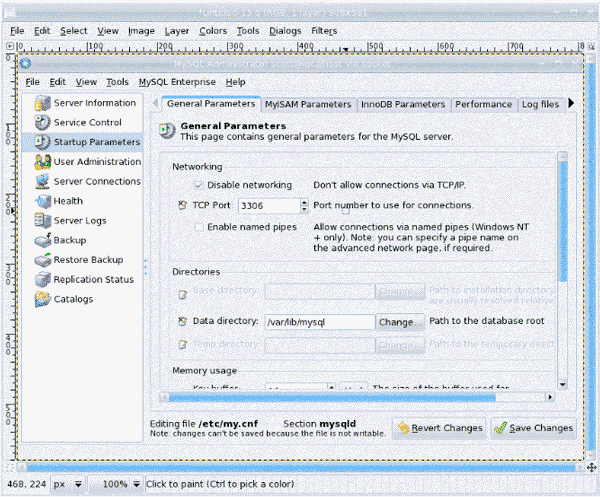
Task: Open GIMP Colors menu
Action: (213, 31)
